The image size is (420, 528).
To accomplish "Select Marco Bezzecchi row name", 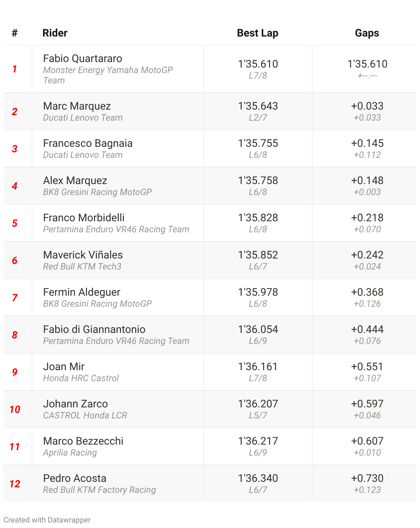I will pyautogui.click(x=83, y=441).
